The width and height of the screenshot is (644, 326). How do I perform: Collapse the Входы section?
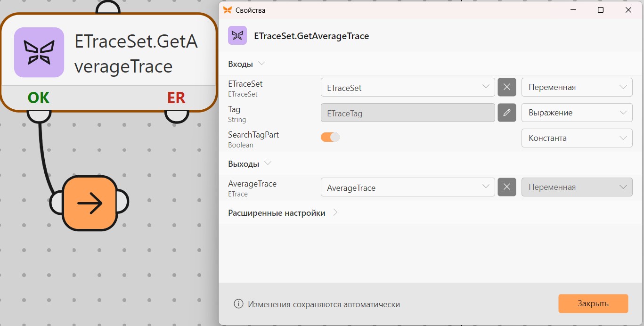(x=247, y=64)
